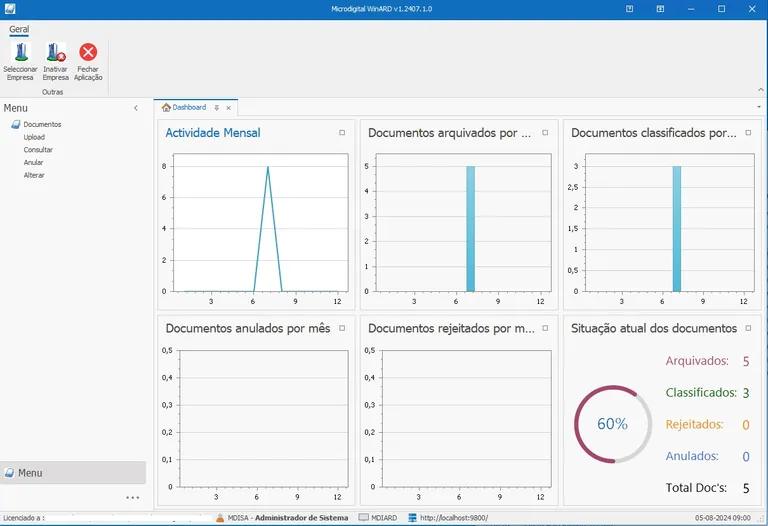Switch to the Dashboard tab
Viewport: 768px width, 526px height.
coord(189,107)
